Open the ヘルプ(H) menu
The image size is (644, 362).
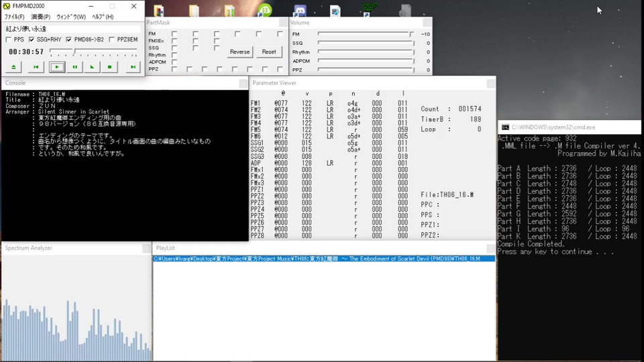click(103, 17)
